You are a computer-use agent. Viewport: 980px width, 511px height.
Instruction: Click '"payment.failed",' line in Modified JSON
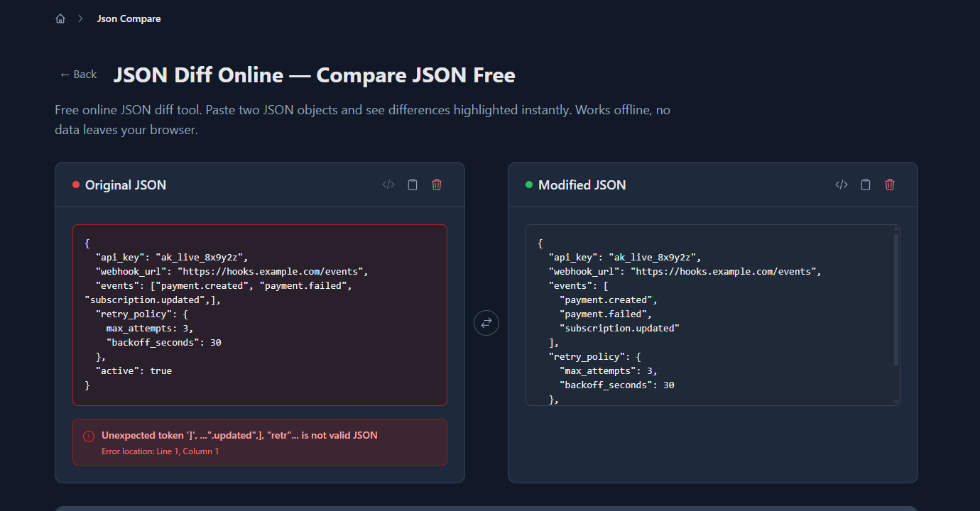pyautogui.click(x=606, y=314)
